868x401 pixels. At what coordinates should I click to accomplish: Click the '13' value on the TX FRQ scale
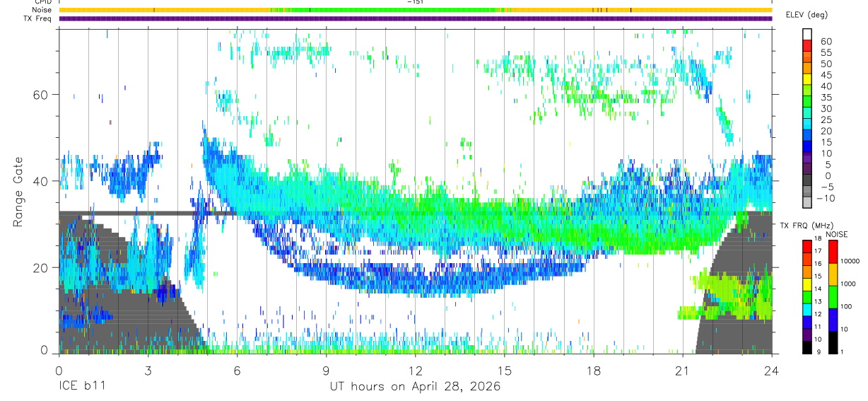tap(818, 302)
